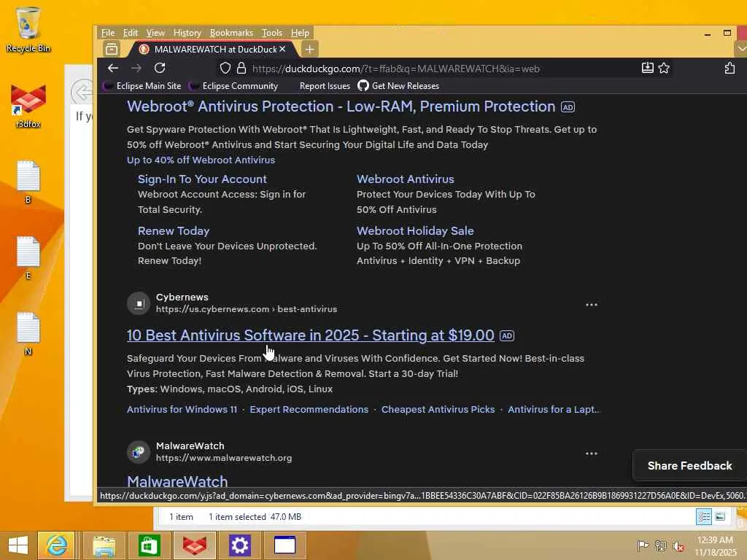Open Webroot Holiday Sale link
The image size is (747, 560).
(415, 231)
